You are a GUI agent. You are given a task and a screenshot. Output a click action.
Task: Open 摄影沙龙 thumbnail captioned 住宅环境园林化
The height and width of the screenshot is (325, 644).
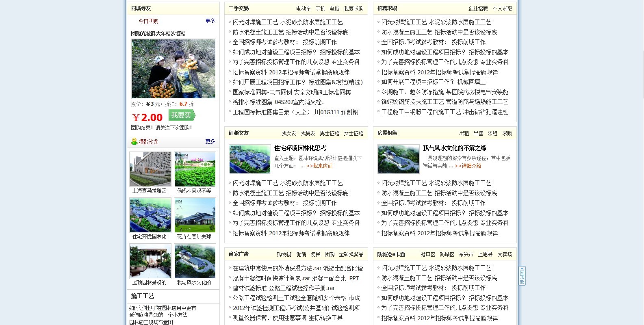tap(150, 215)
